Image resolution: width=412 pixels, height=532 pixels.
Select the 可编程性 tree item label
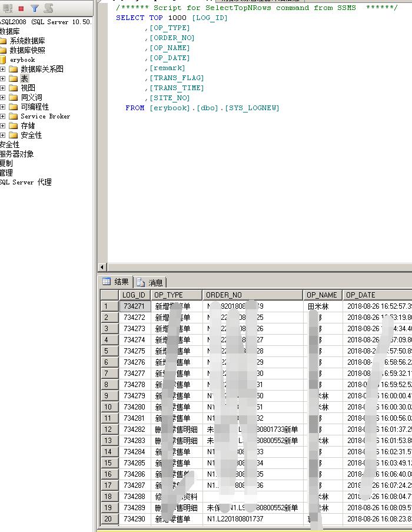point(35,107)
